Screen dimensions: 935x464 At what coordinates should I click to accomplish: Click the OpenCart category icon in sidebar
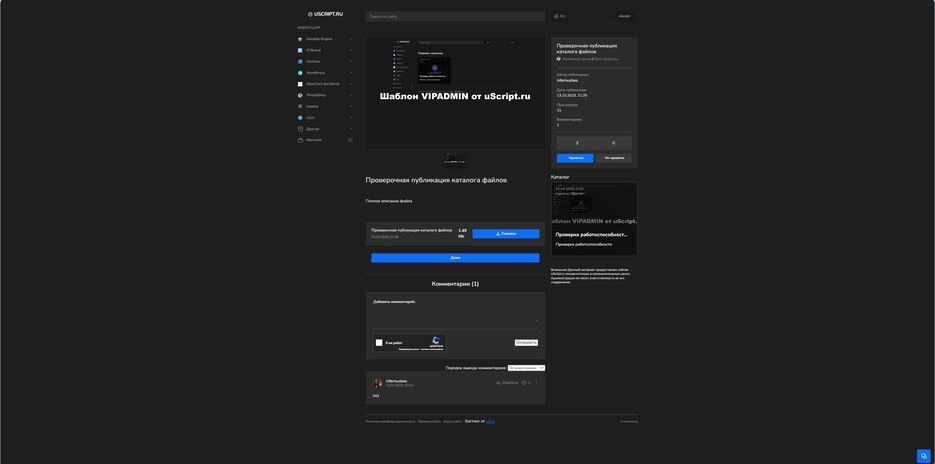pos(300,84)
